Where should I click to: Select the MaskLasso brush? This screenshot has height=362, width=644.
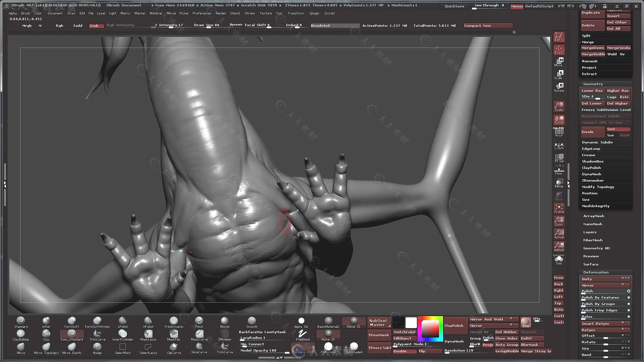[x=148, y=335]
